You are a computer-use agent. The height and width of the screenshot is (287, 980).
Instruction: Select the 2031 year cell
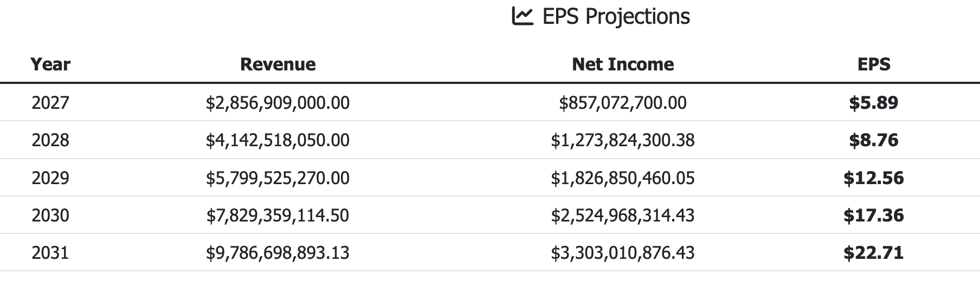coord(50,253)
